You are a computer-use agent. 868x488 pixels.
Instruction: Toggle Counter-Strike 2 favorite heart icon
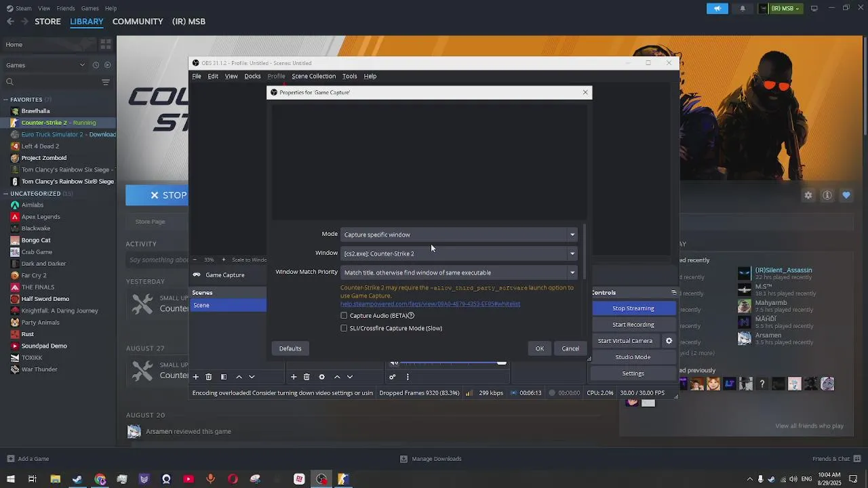pyautogui.click(x=846, y=195)
